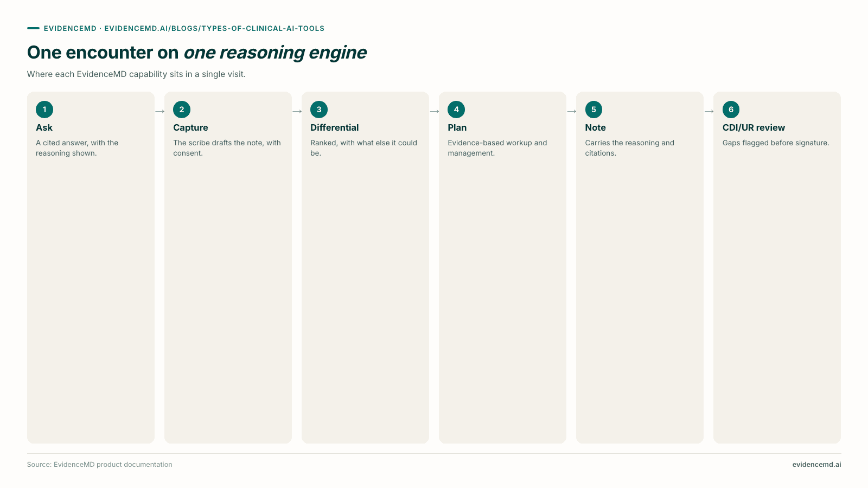Viewport: 868px width, 488px height.
Task: Select "Carries the reasoning and citations." text
Action: tap(629, 148)
